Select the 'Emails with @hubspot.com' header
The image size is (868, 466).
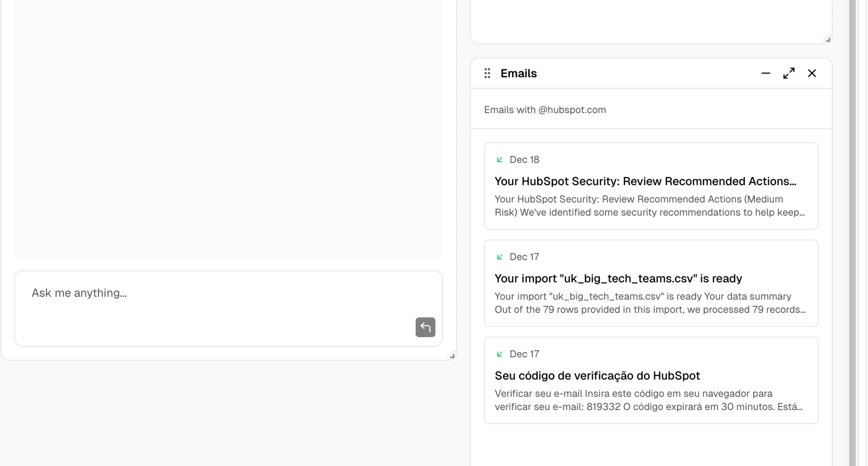tap(545, 110)
